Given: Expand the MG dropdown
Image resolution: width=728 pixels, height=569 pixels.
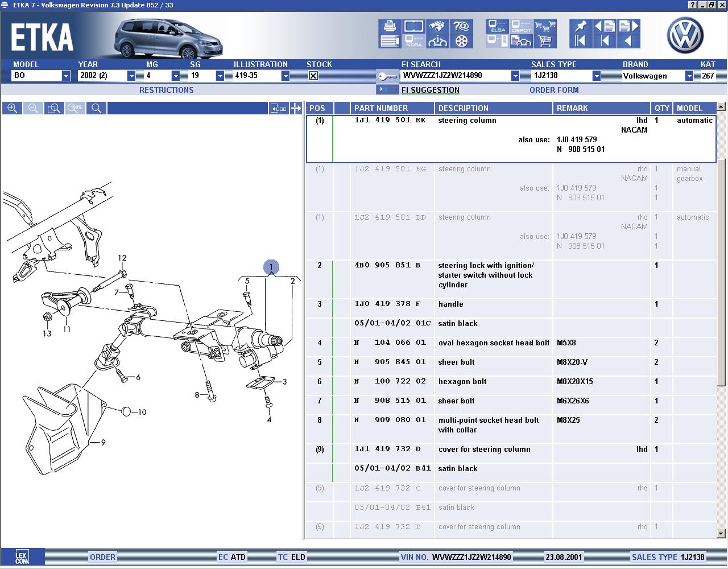Looking at the screenshot, I should [176, 76].
